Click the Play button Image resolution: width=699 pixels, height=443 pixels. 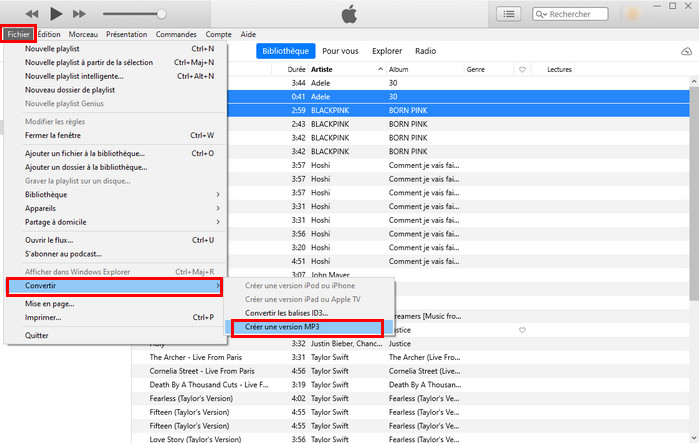coord(56,14)
